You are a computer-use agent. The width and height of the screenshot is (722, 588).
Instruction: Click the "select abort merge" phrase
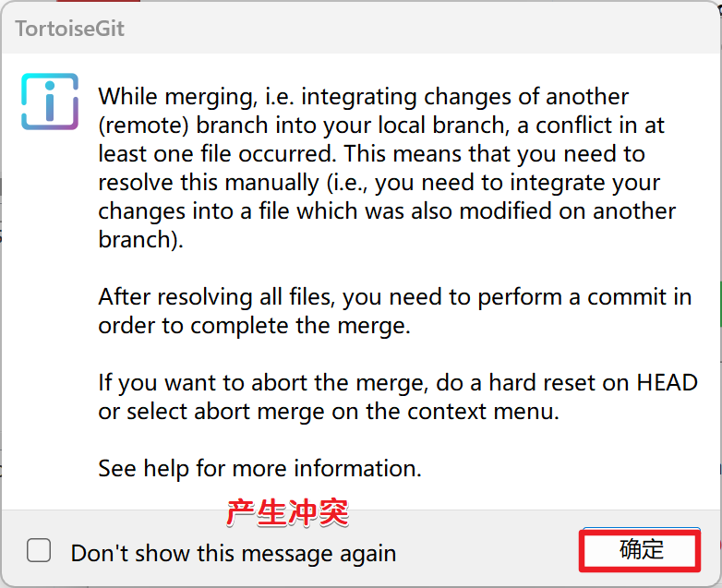click(228, 411)
